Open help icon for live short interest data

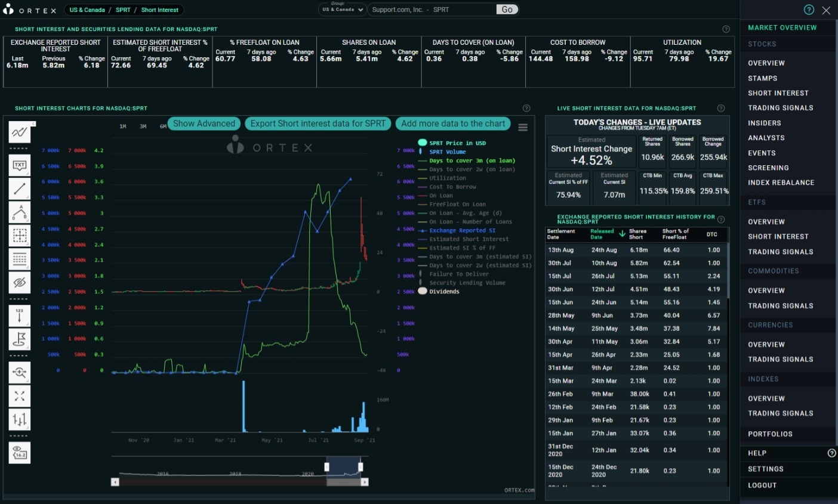(x=721, y=108)
